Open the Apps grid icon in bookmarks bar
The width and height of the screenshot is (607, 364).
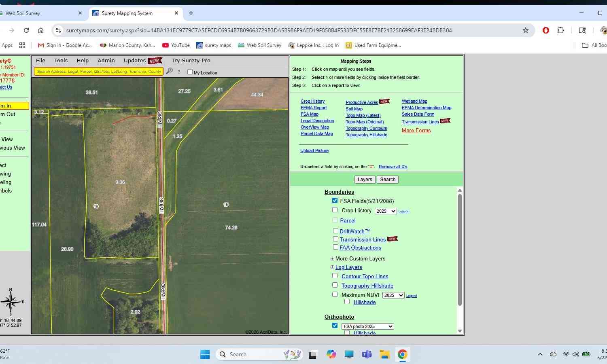coord(22,45)
